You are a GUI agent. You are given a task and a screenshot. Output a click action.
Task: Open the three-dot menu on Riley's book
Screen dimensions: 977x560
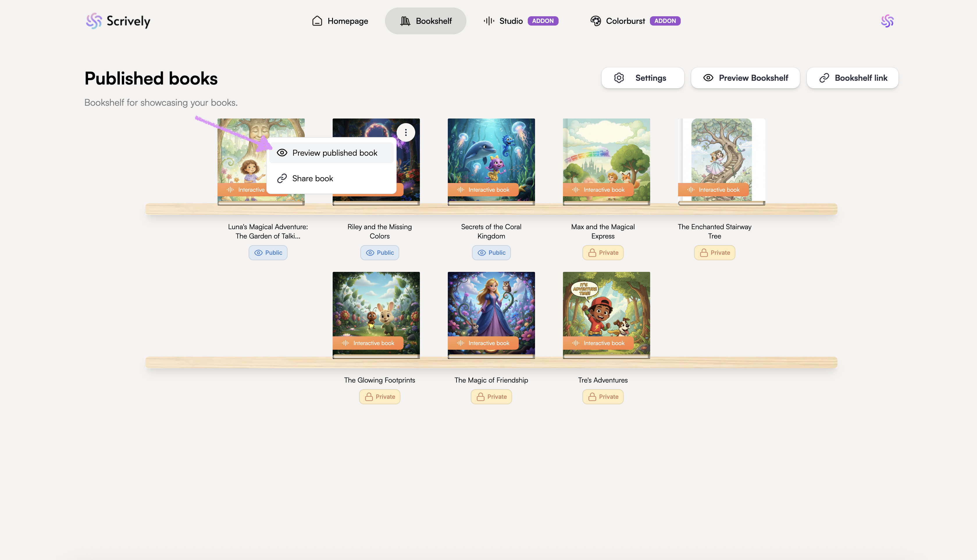point(406,132)
